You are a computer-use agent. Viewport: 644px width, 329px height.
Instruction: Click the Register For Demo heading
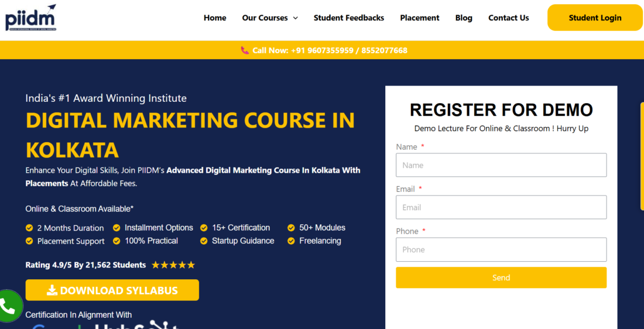point(501,110)
